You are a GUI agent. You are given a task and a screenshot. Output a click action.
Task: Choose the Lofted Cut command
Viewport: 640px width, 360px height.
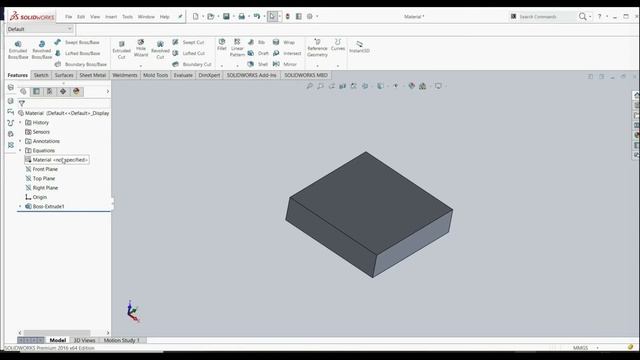pos(189,53)
